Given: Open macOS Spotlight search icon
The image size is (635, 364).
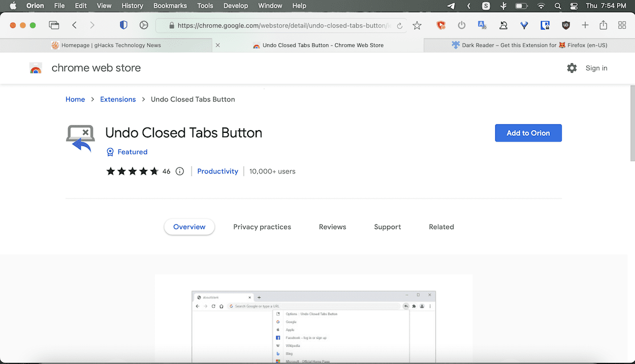Looking at the screenshot, I should pyautogui.click(x=557, y=6).
